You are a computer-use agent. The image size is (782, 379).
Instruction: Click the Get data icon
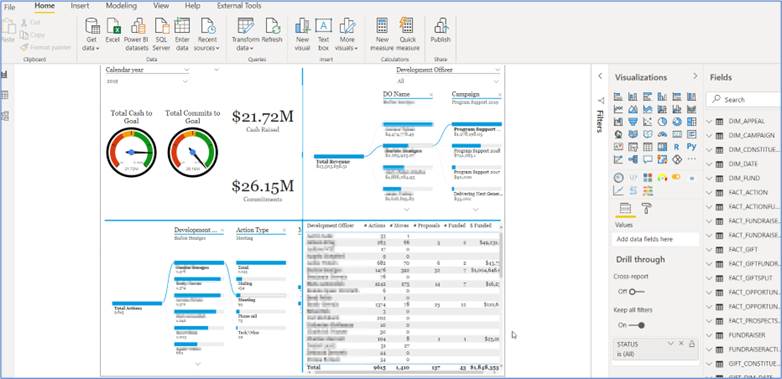pos(92,25)
